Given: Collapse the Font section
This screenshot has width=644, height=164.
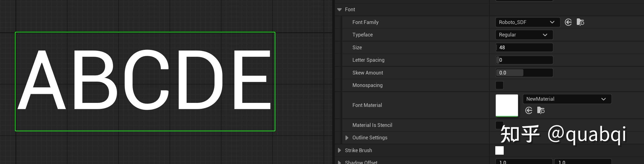Looking at the screenshot, I should coord(339,10).
